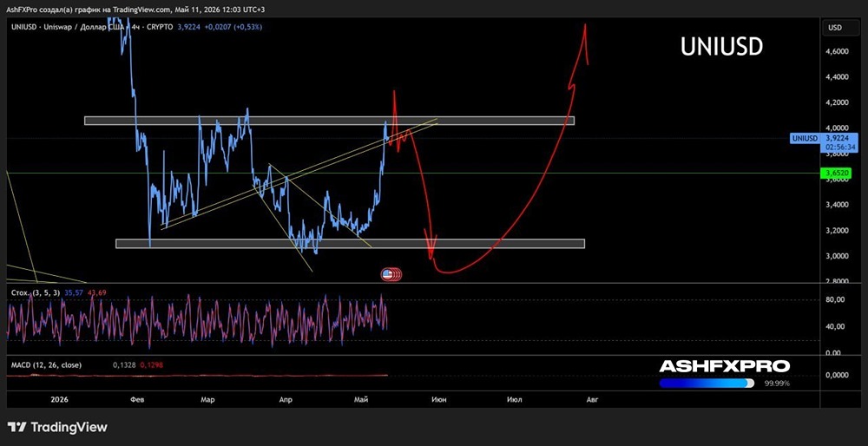Click the Фев label on time axis
This screenshot has height=446, width=868.
138,399
